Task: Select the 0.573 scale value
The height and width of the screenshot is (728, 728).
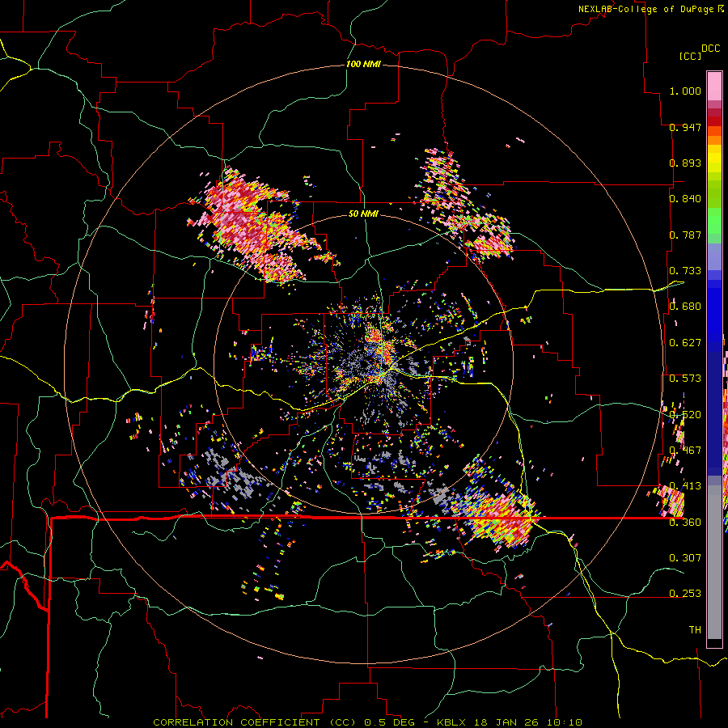Action: [x=685, y=379]
